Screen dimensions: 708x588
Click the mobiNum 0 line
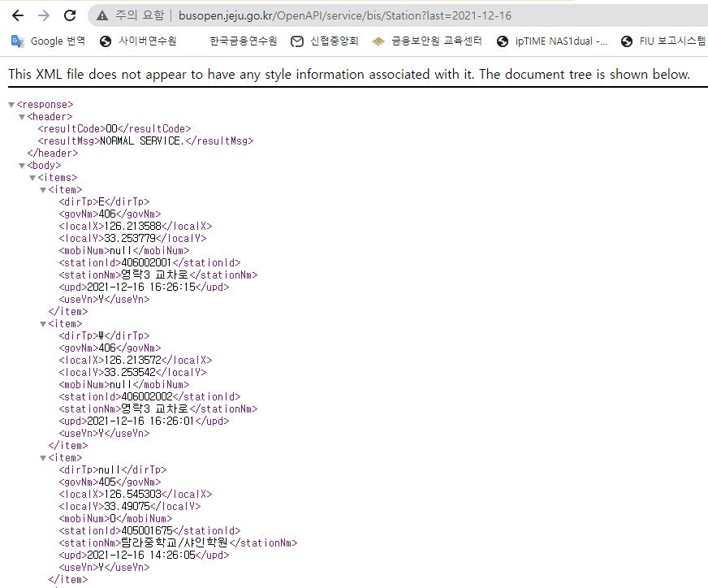(115, 519)
